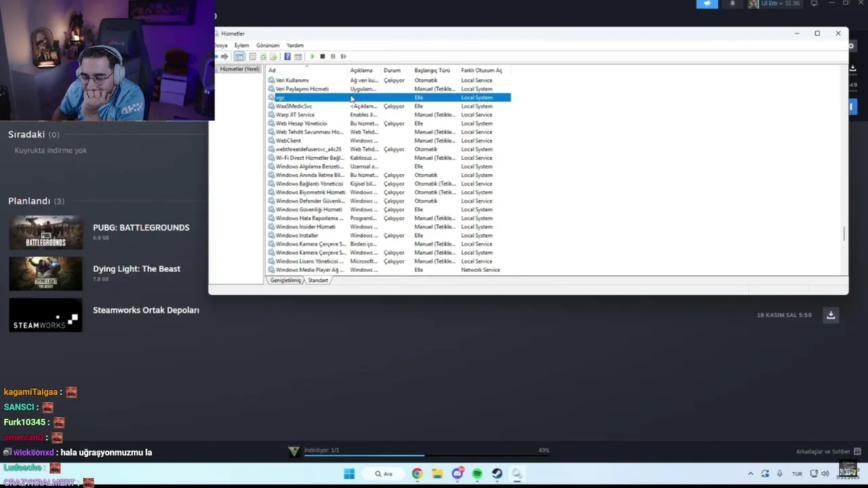This screenshot has width=868, height=488.
Task: Toggle the console tree show/hide icon
Action: click(239, 56)
